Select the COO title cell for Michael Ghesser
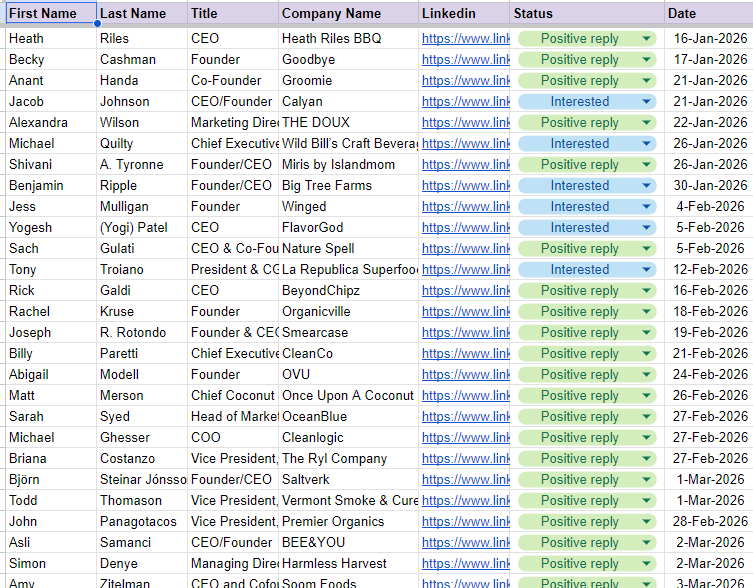 (x=232, y=438)
